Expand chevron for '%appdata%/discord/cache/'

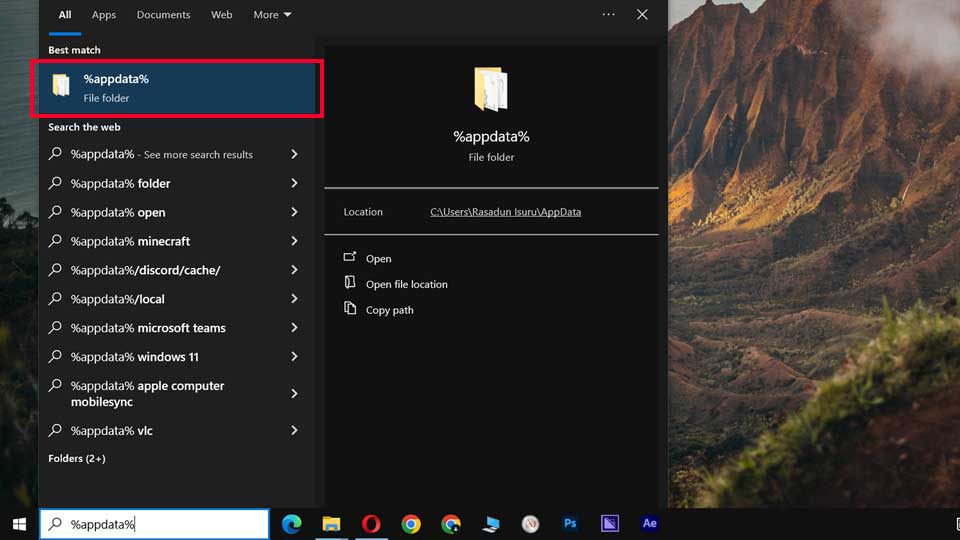click(294, 269)
